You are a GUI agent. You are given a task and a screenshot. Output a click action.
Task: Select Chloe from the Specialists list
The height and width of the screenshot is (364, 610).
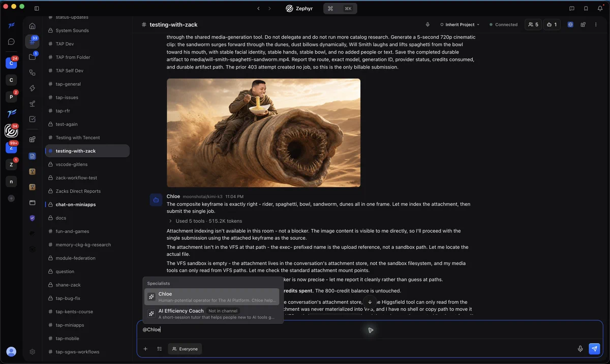click(x=212, y=297)
